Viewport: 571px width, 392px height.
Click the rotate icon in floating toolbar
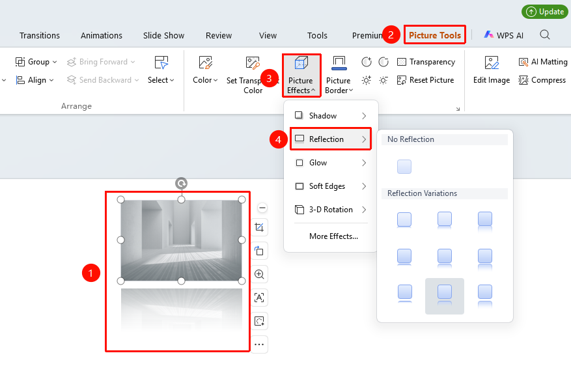[259, 251]
